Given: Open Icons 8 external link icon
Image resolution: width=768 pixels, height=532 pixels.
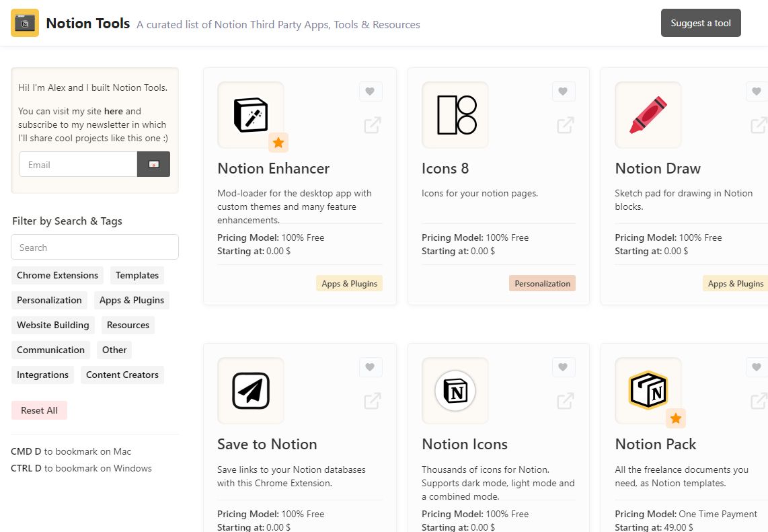Looking at the screenshot, I should point(565,125).
